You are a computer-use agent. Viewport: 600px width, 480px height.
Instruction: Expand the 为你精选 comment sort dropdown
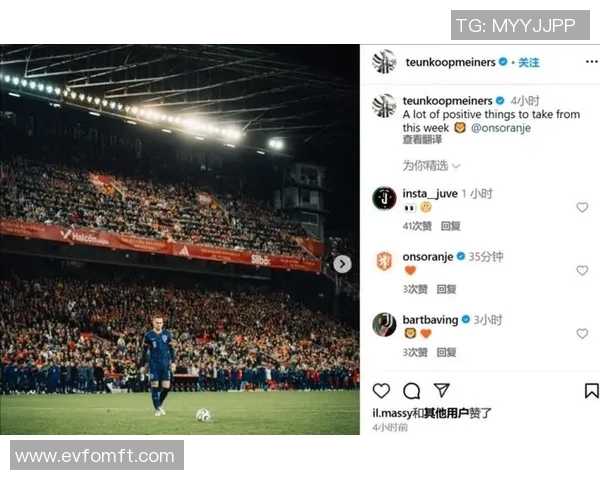431,166
